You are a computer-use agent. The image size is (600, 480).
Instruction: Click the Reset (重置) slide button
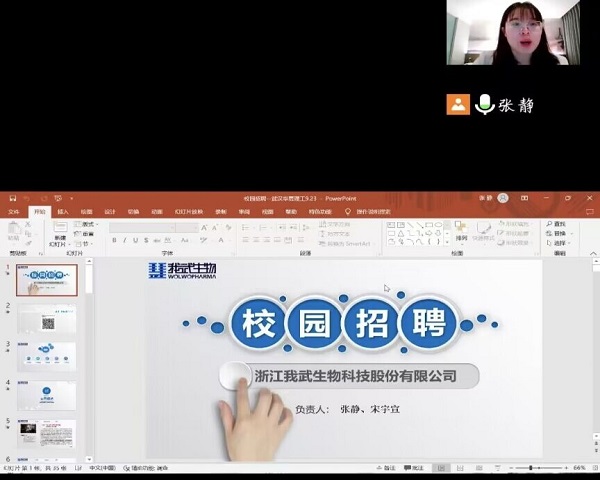click(84, 233)
